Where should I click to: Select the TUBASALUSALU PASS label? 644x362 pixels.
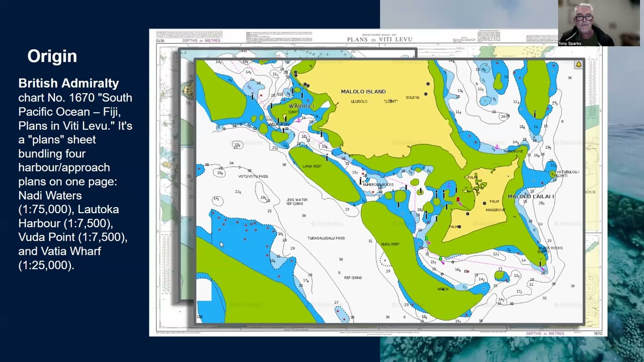pyautogui.click(x=326, y=238)
